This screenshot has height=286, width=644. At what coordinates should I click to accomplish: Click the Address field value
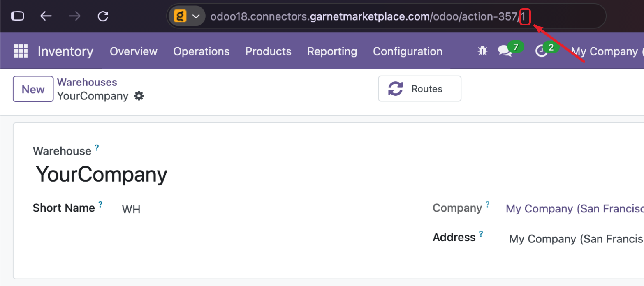tap(576, 239)
